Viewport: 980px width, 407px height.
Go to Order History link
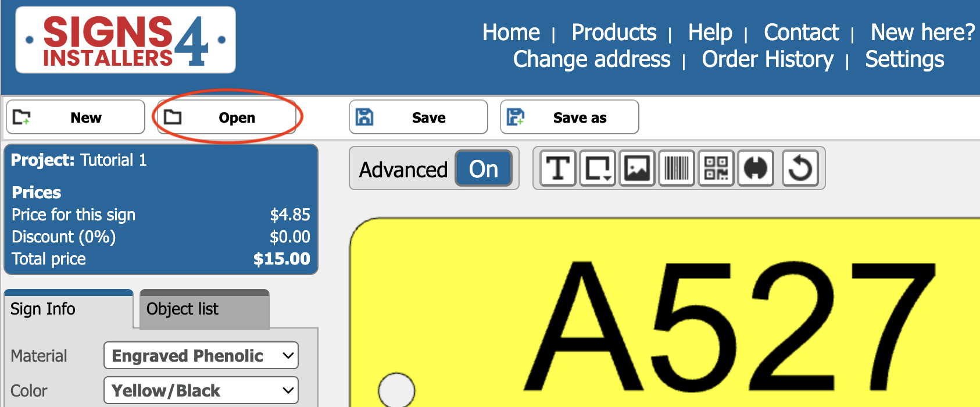pyautogui.click(x=767, y=59)
